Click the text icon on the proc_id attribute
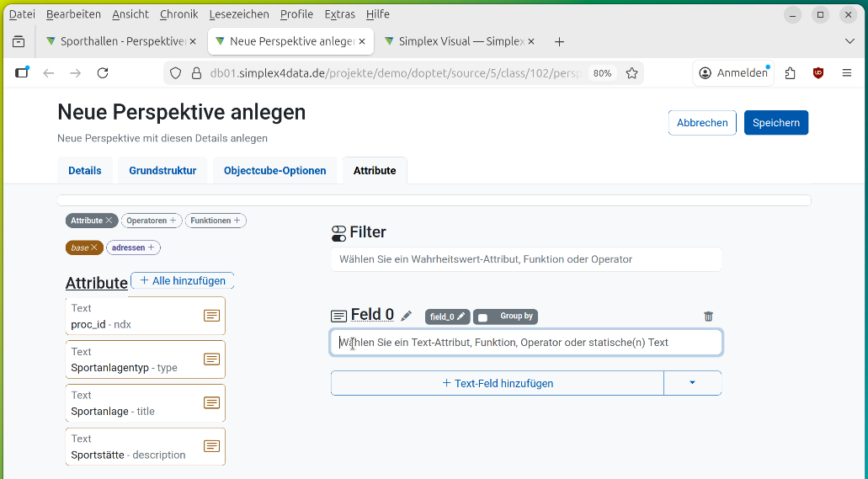Viewport: 868px width, 479px height. pyautogui.click(x=211, y=316)
